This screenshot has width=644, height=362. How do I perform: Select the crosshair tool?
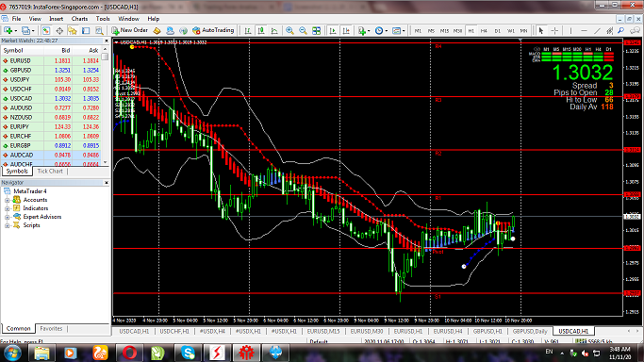(x=554, y=31)
